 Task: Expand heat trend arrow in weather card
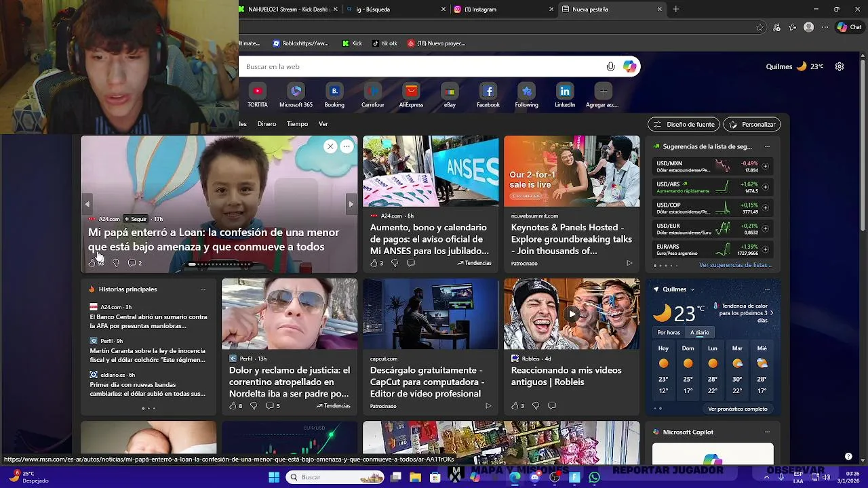click(x=771, y=313)
